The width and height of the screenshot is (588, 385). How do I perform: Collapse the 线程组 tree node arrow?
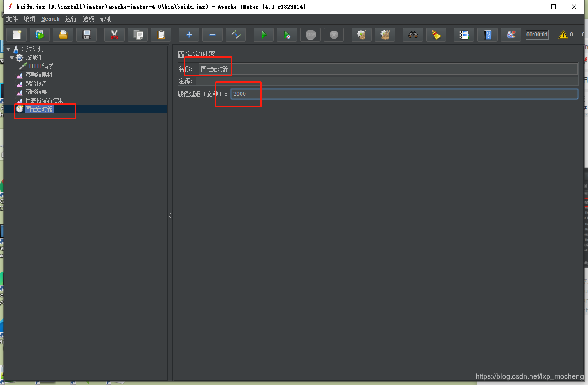click(x=12, y=58)
